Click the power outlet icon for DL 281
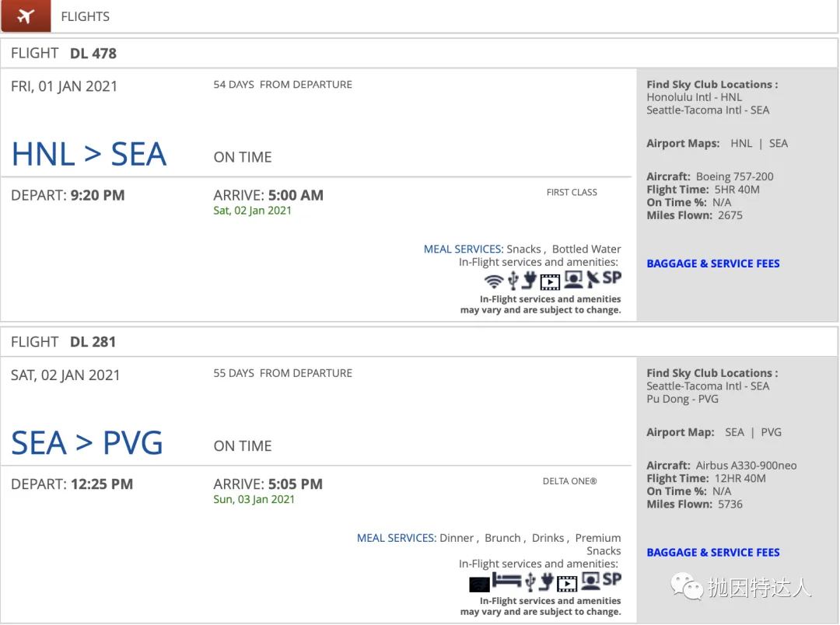This screenshot has height=625, width=840. 547,581
